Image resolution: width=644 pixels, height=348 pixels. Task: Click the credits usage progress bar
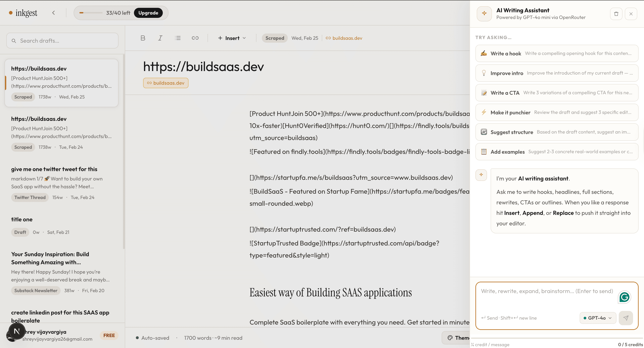point(91,13)
